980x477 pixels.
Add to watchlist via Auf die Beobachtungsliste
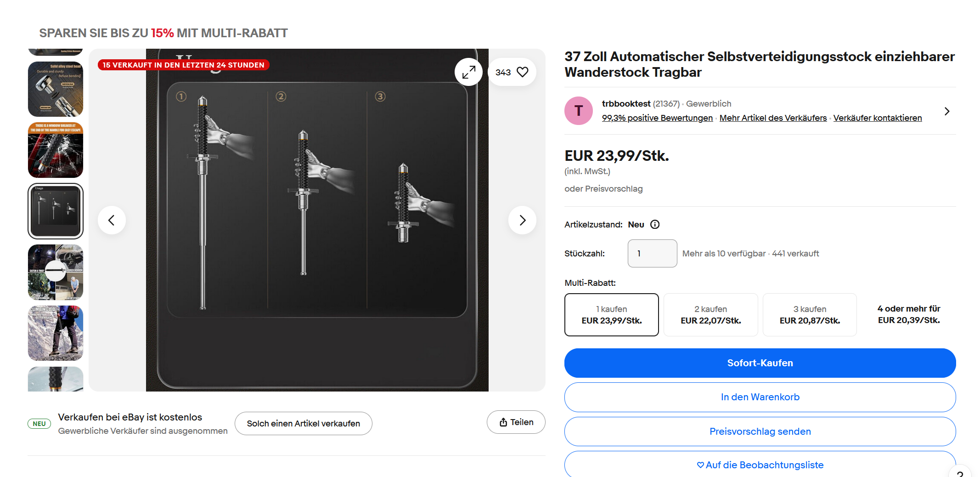[x=760, y=465]
